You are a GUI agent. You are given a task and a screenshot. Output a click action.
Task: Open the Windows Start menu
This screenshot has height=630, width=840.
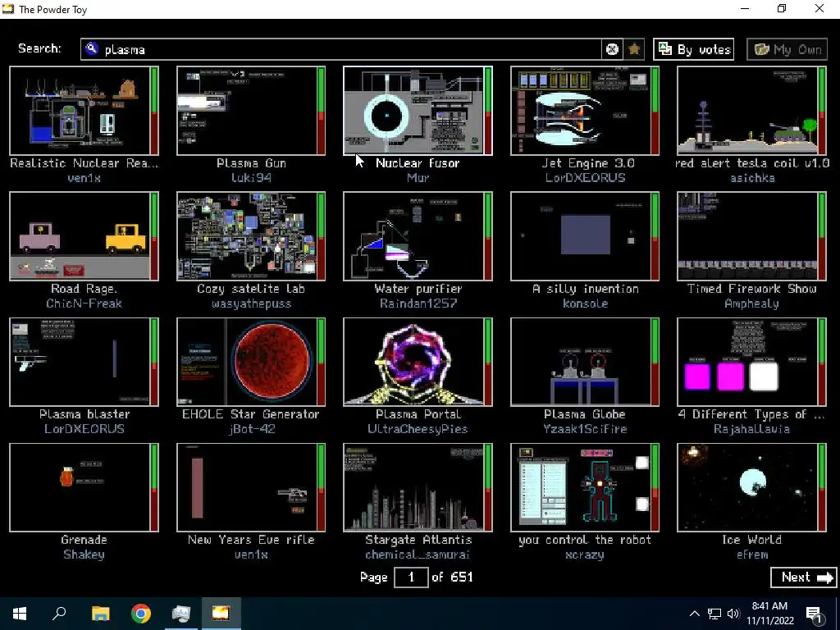pos(20,614)
